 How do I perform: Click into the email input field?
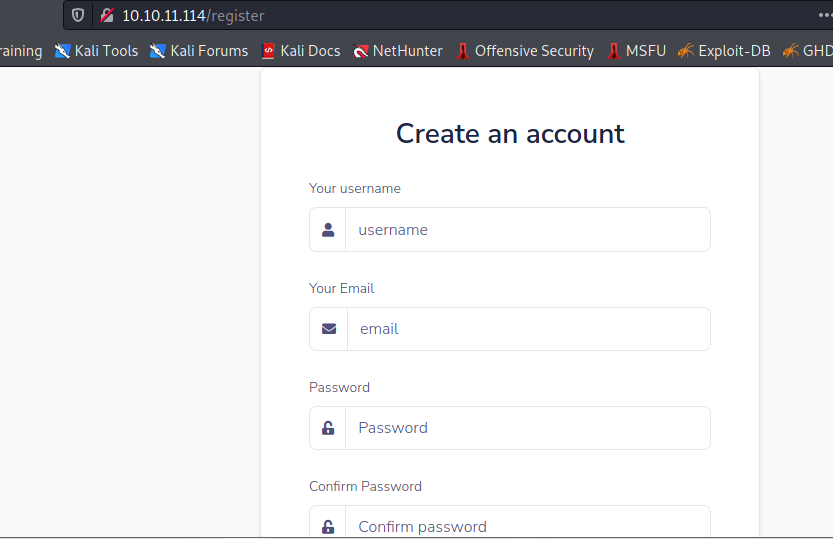pos(527,329)
